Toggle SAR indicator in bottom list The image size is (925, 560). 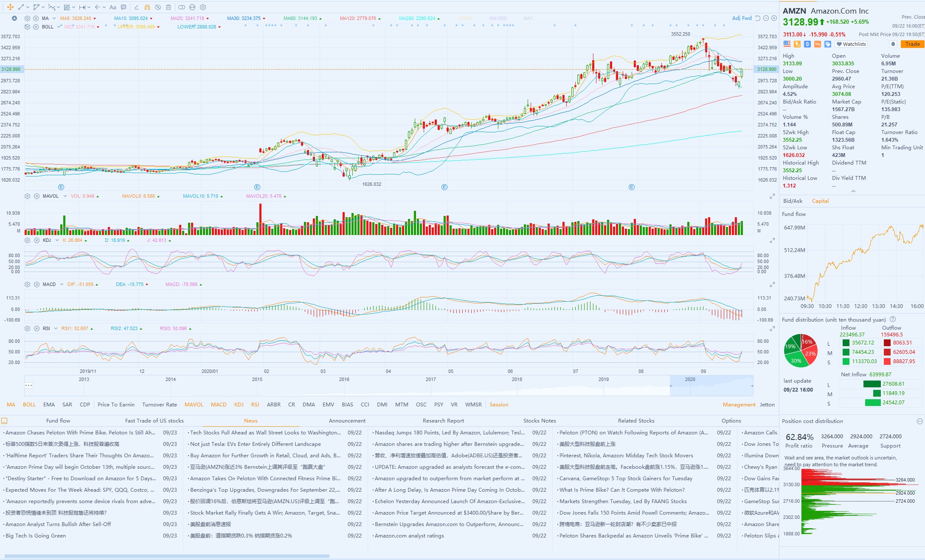(x=67, y=404)
